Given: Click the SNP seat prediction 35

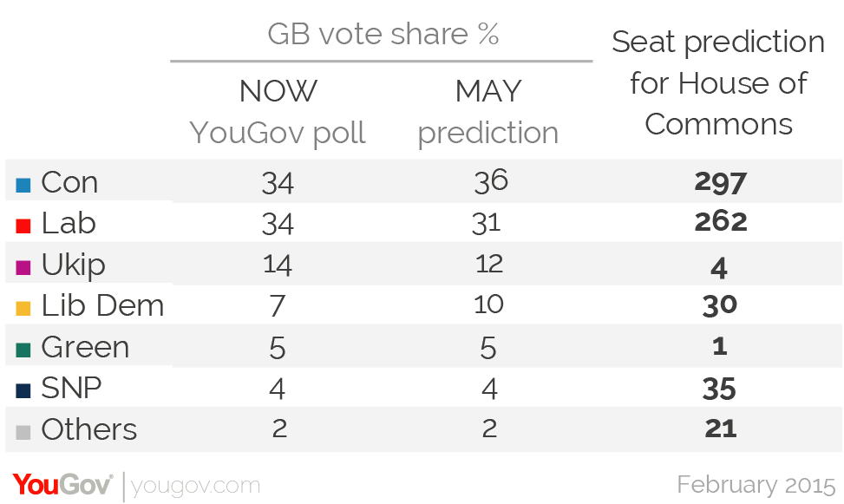Looking at the screenshot, I should coord(719,389).
